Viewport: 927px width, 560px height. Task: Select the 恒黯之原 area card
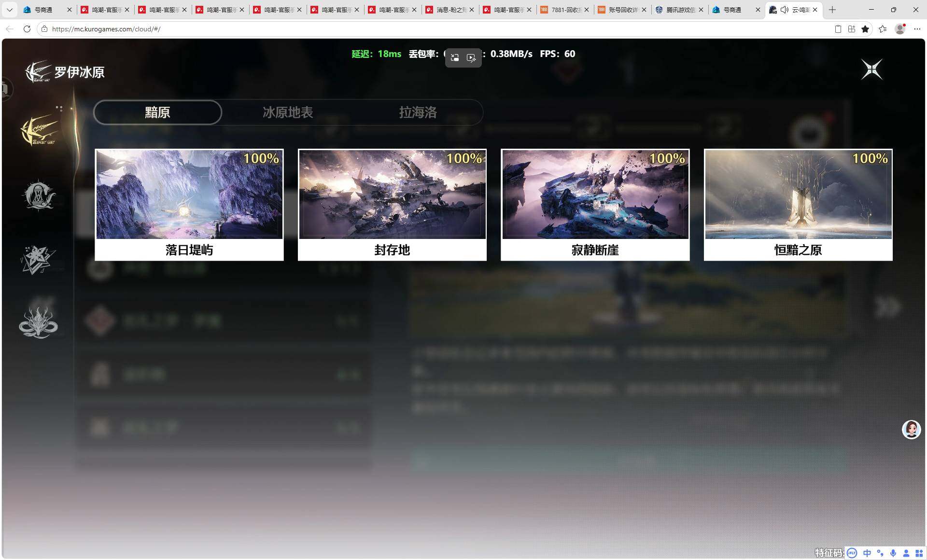click(x=798, y=205)
